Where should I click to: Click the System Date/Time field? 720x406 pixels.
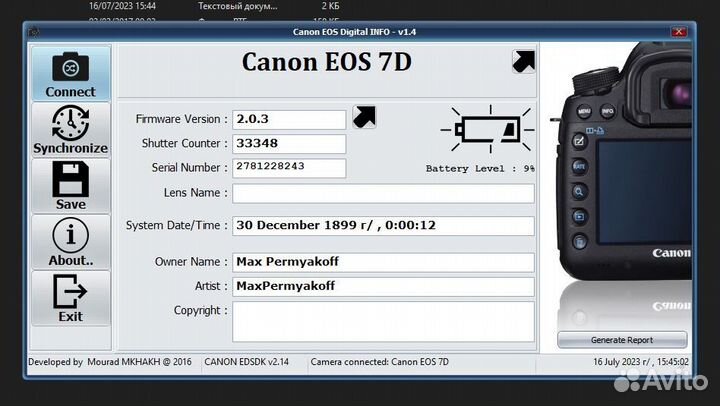tap(383, 226)
